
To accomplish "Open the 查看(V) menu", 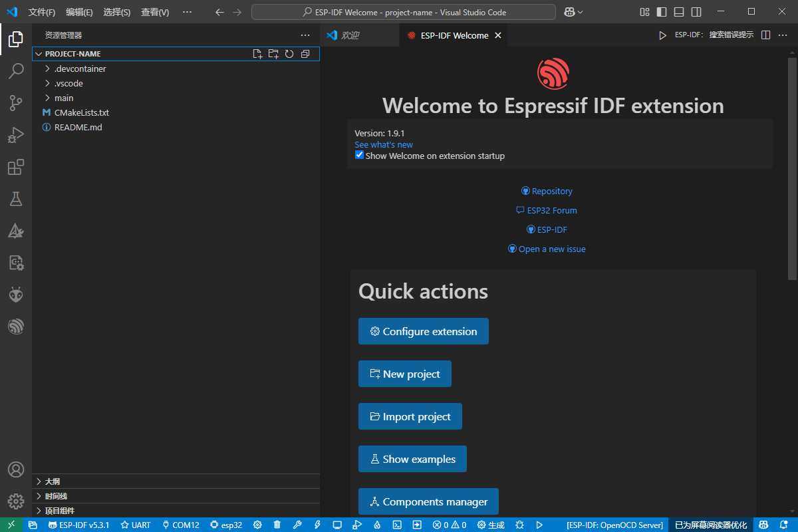I will [x=155, y=12].
